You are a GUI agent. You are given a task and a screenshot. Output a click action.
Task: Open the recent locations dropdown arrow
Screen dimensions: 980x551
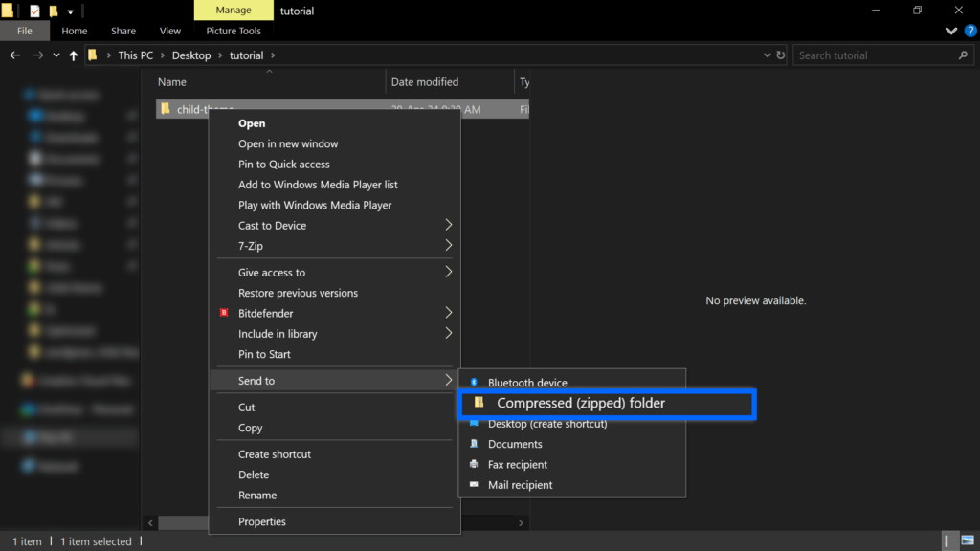click(x=56, y=55)
